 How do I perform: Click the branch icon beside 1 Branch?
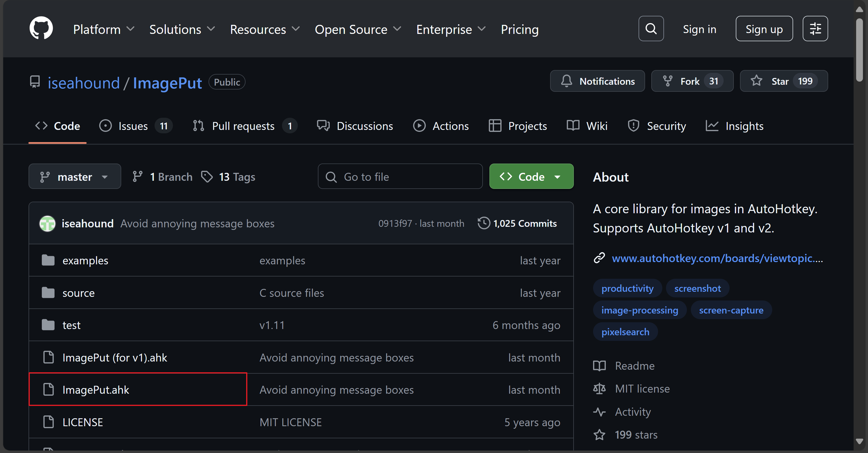(x=138, y=177)
